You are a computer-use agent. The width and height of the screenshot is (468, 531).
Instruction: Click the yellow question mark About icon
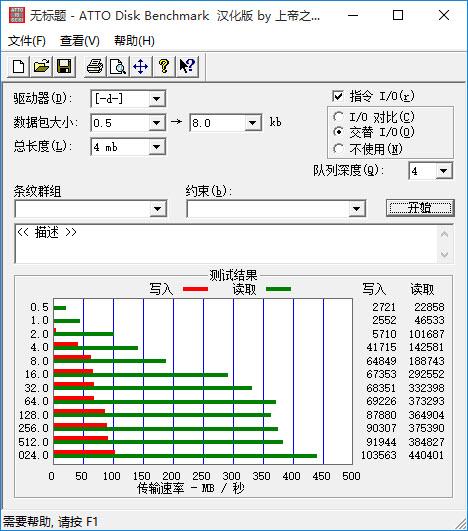[164, 66]
